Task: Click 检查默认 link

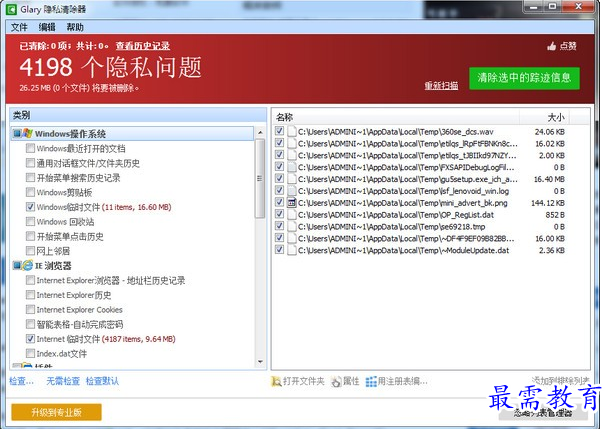Action: click(102, 381)
